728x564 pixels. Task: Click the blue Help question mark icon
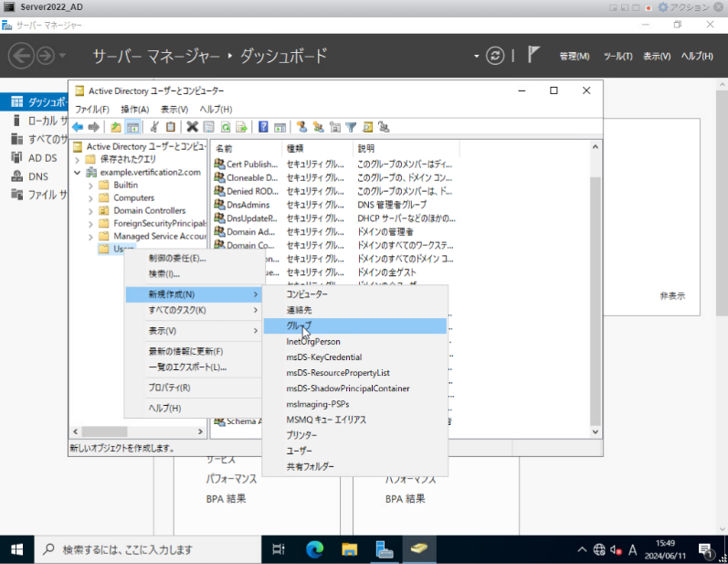point(263,127)
